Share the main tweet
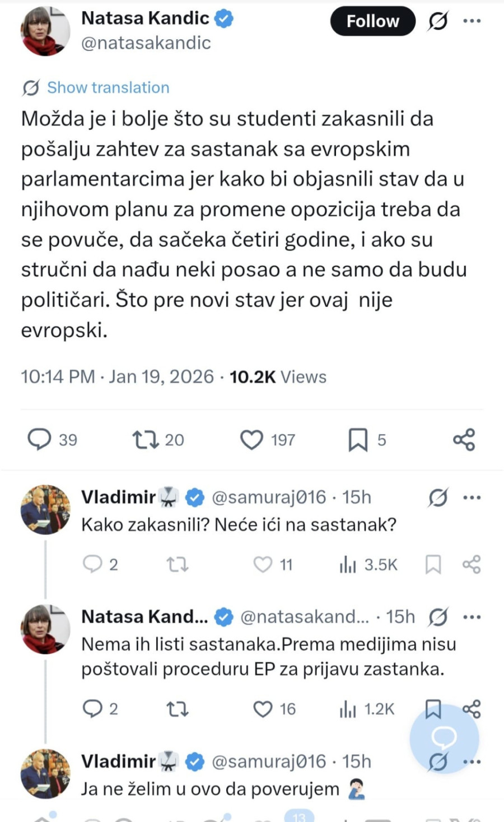This screenshot has height=822, width=504. pyautogui.click(x=463, y=439)
